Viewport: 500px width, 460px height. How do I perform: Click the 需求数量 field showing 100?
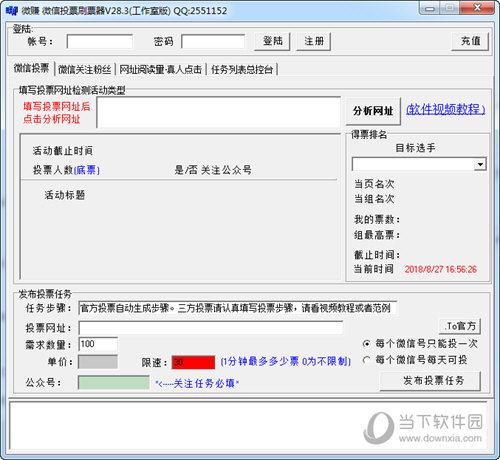pyautogui.click(x=98, y=344)
